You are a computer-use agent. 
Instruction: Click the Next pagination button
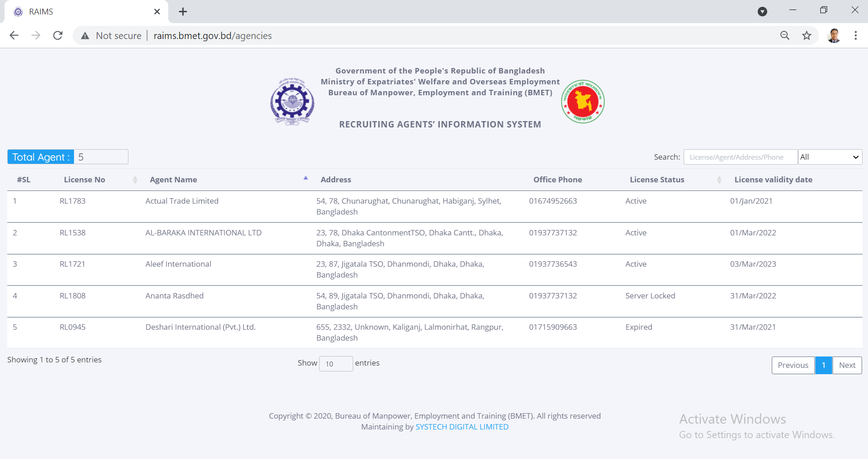(847, 365)
